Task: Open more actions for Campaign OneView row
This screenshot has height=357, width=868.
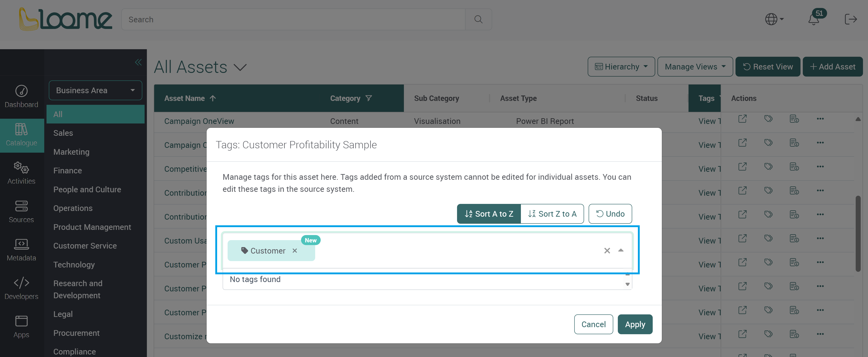Action: (x=820, y=119)
